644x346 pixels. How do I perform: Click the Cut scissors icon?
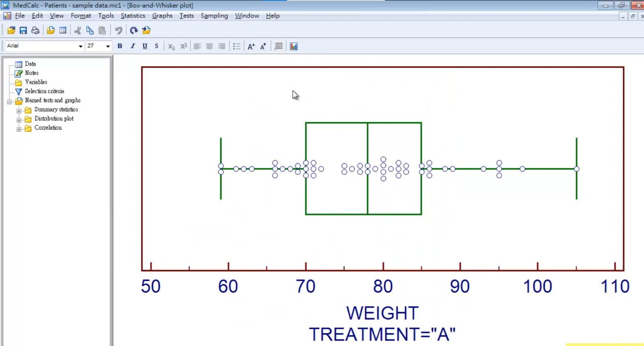[78, 30]
